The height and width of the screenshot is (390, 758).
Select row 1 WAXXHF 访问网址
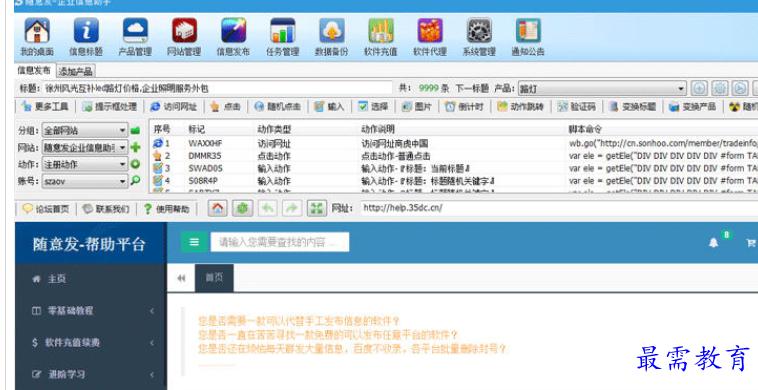click(x=453, y=144)
